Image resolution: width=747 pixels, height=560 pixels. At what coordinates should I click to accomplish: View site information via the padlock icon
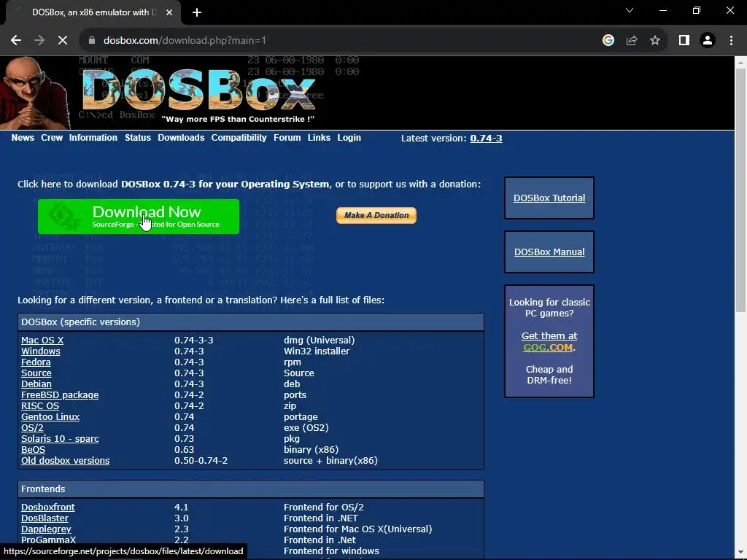pos(92,41)
